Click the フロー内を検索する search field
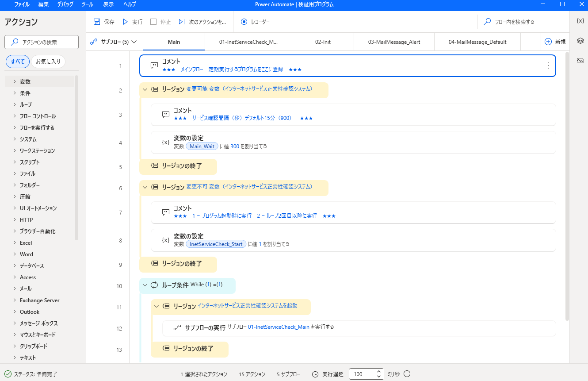 (x=523, y=22)
